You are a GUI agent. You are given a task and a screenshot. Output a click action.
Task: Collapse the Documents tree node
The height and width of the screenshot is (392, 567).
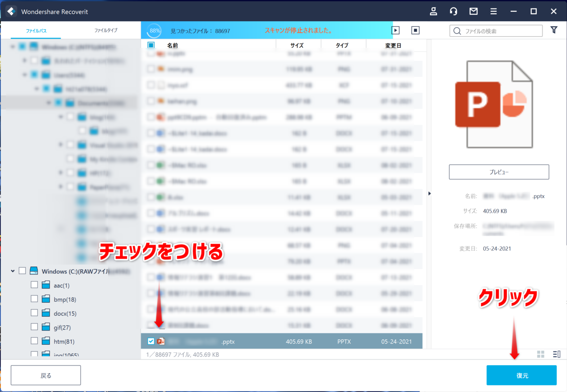[48, 103]
